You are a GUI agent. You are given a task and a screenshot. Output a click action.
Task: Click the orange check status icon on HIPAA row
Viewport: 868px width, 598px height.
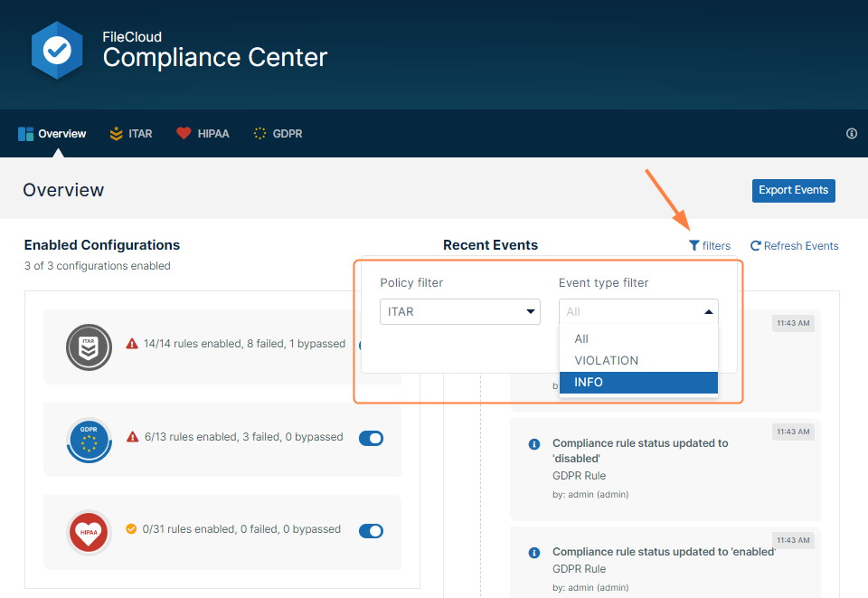tap(131, 528)
